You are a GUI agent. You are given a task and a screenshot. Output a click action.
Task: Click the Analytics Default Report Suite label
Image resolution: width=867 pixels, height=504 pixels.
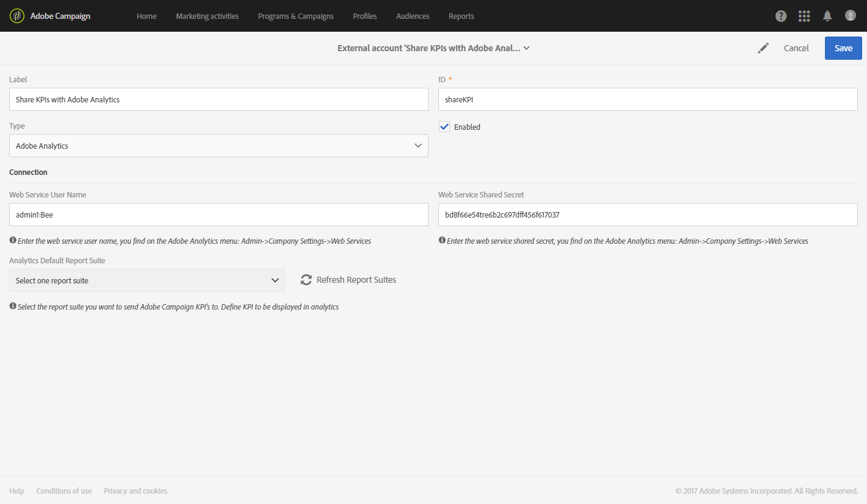point(57,261)
